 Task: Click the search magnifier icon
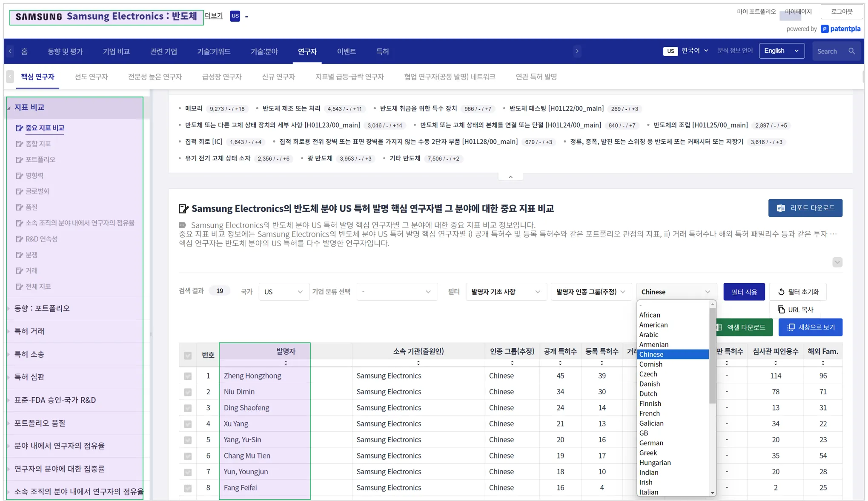(x=851, y=51)
